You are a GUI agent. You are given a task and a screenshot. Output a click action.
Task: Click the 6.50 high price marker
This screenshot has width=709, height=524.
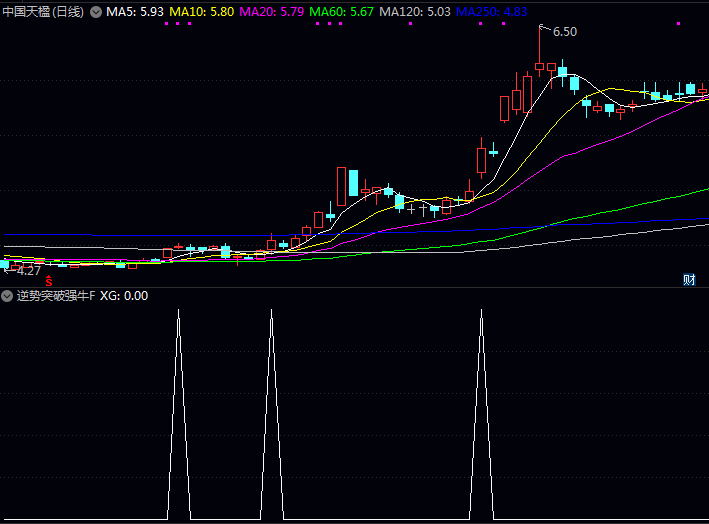click(564, 32)
